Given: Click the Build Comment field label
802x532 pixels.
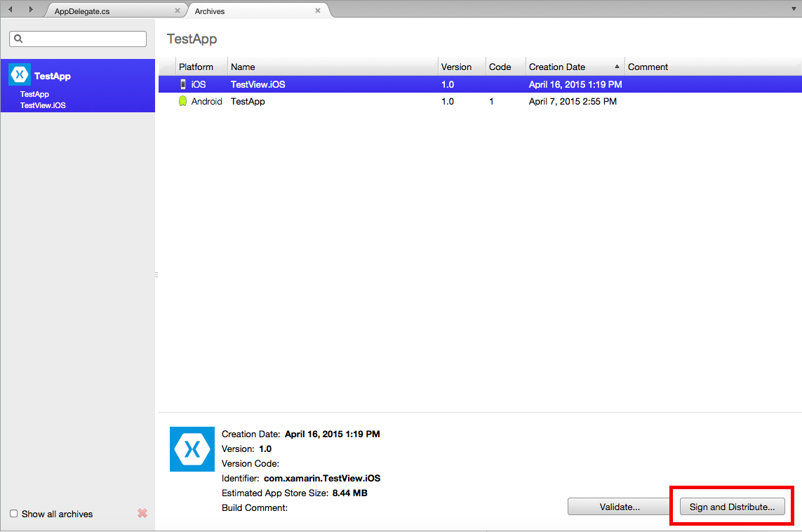Looking at the screenshot, I should [255, 508].
